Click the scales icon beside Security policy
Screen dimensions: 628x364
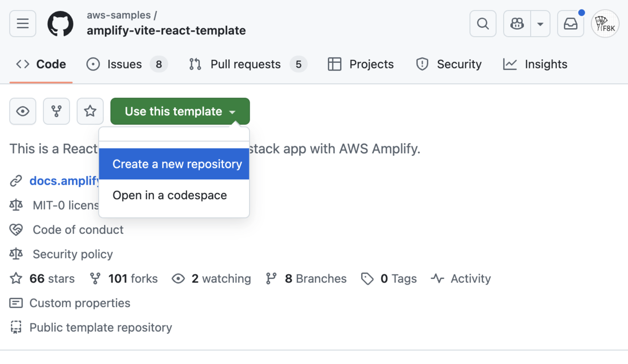(16, 254)
